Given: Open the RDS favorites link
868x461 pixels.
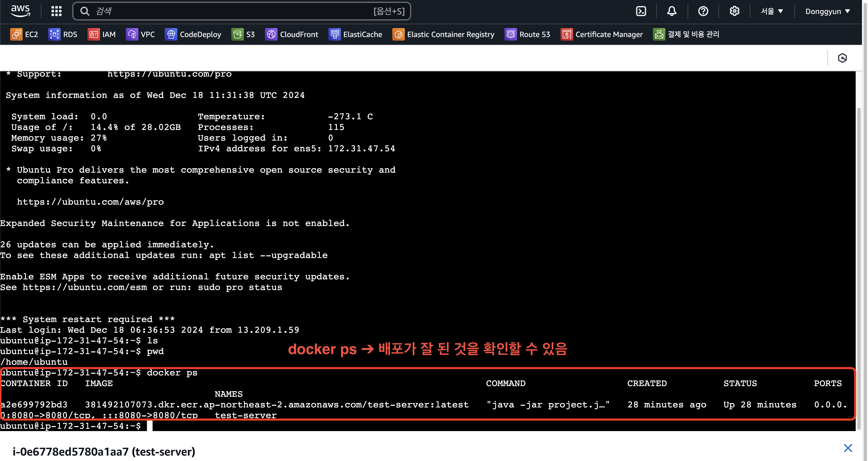Looking at the screenshot, I should pyautogui.click(x=63, y=34).
